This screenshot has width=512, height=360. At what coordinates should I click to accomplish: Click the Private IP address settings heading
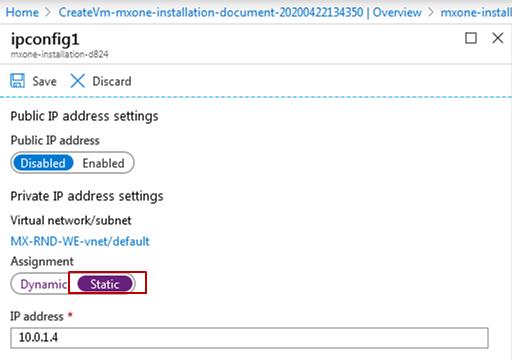pos(87,196)
